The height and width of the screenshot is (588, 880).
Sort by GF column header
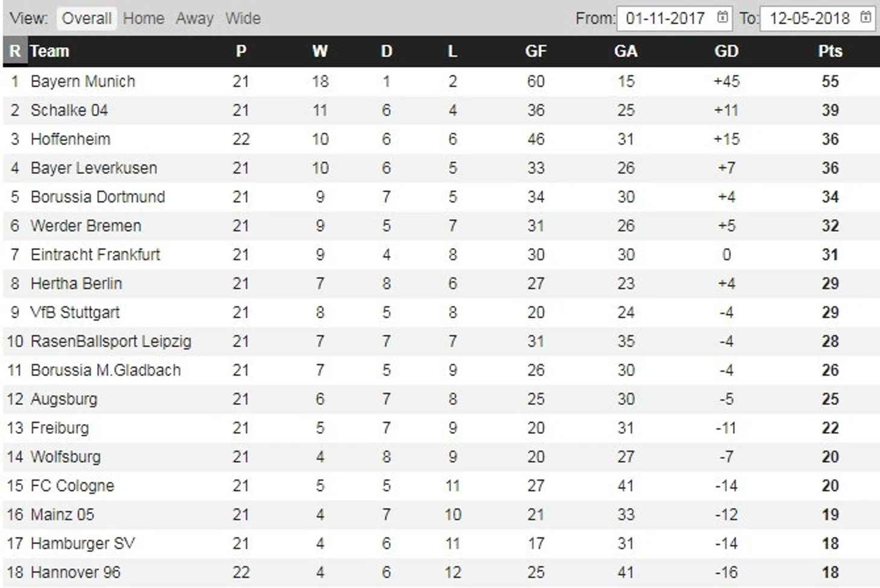point(536,51)
